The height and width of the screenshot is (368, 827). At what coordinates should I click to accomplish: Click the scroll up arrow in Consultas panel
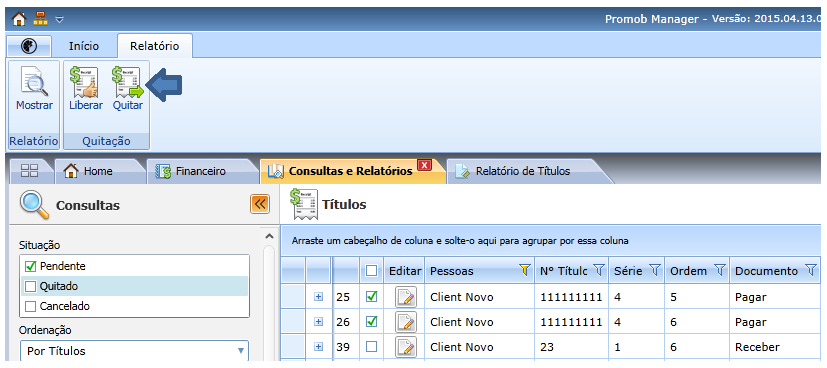tap(268, 236)
